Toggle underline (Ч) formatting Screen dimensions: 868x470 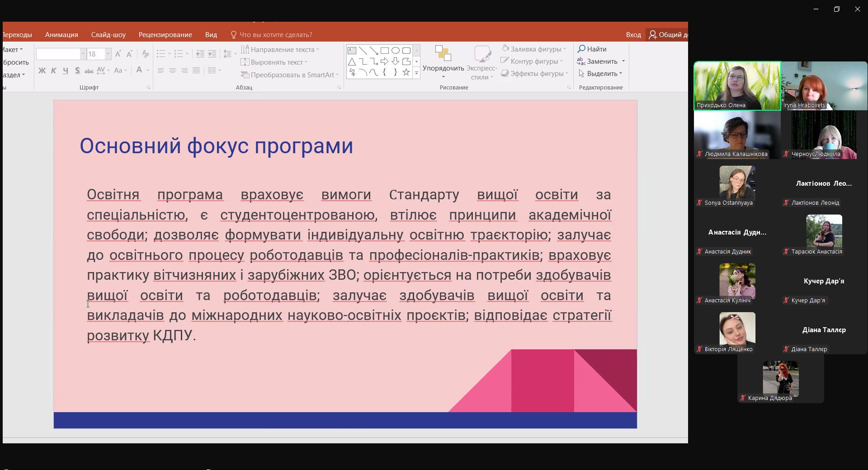pyautogui.click(x=66, y=70)
